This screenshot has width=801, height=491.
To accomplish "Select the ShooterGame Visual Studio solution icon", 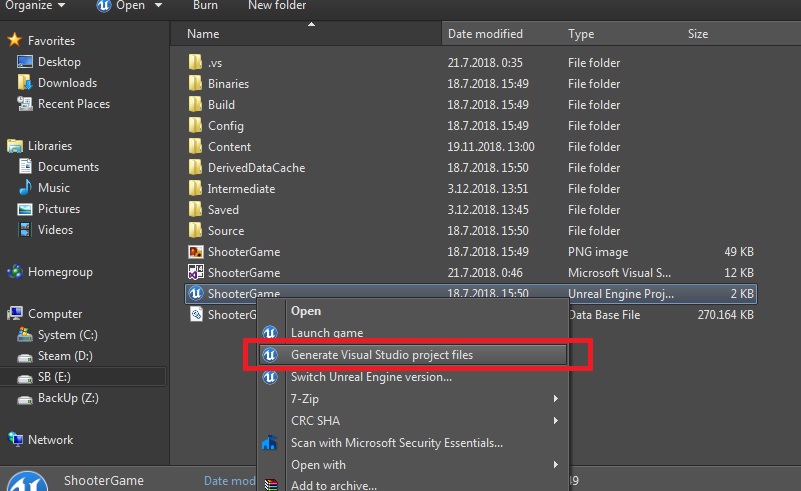I will [196, 273].
